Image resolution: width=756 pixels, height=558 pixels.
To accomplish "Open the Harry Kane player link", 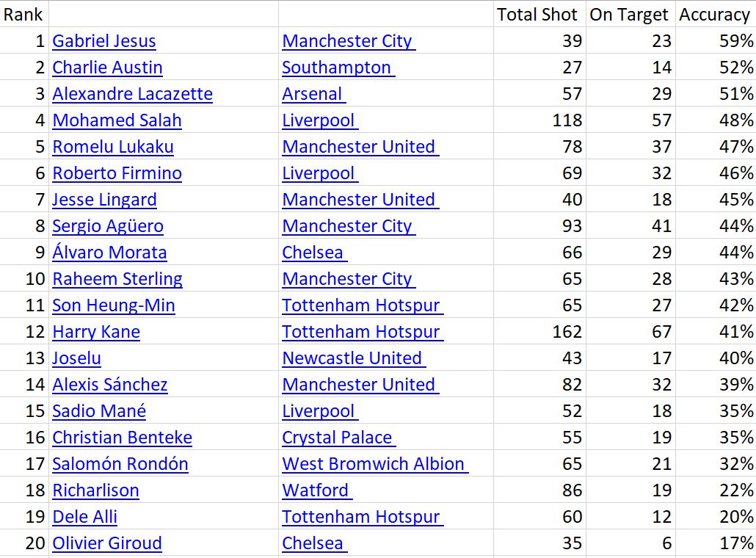I will [96, 332].
